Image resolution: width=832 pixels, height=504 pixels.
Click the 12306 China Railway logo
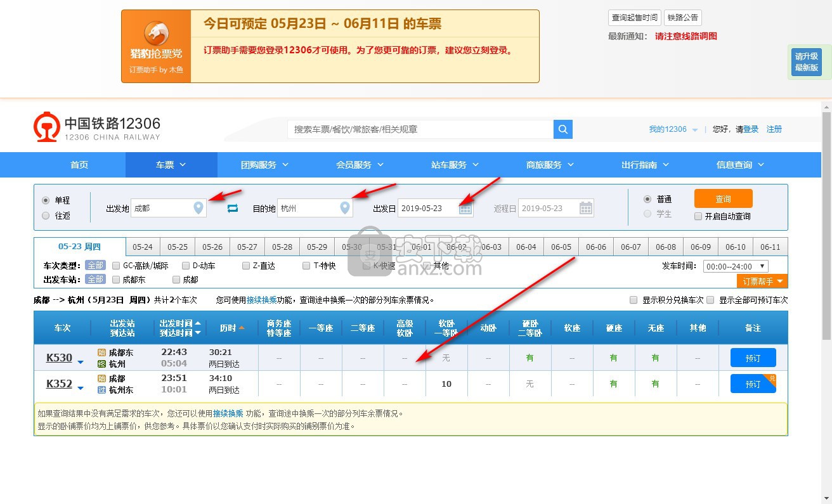click(97, 127)
